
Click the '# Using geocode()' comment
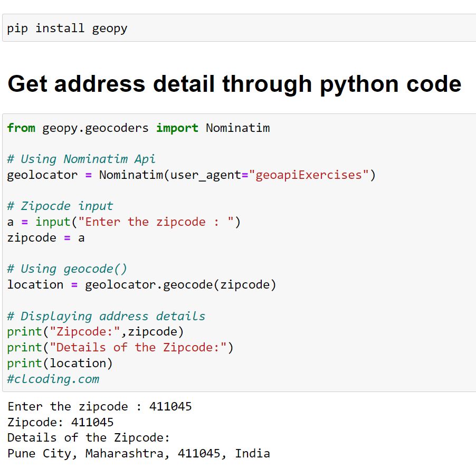(67, 269)
